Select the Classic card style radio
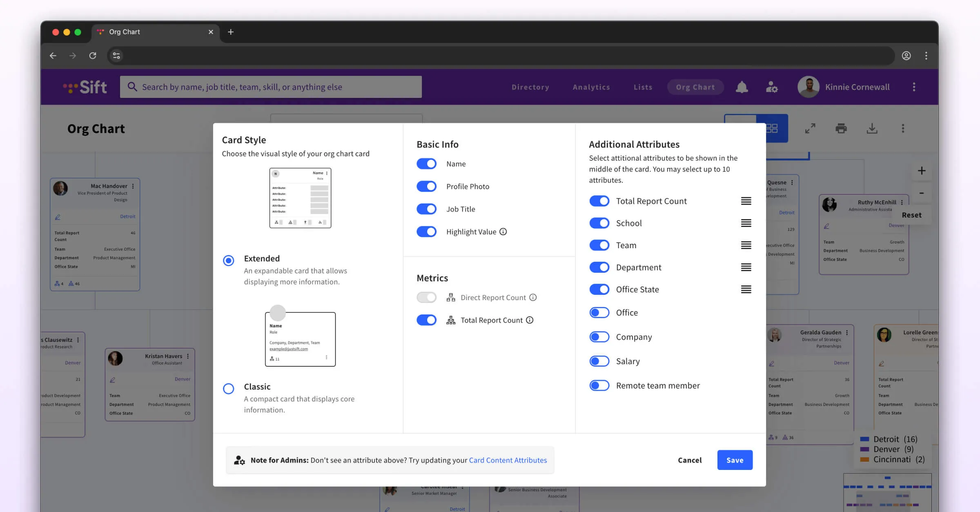980x512 pixels. point(229,388)
